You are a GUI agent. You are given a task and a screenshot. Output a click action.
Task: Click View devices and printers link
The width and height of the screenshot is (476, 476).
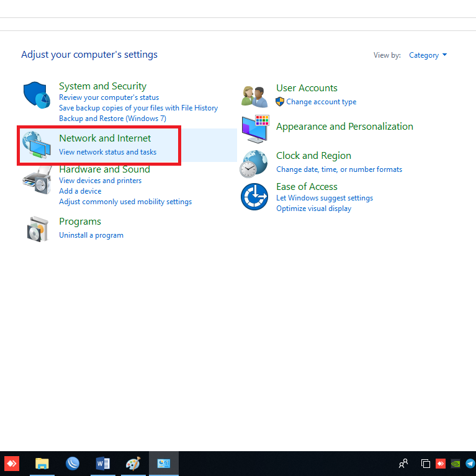click(100, 181)
